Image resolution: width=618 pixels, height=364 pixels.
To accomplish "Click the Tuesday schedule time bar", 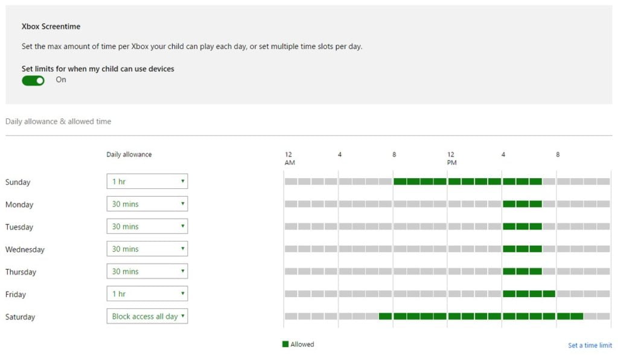I will click(x=447, y=226).
